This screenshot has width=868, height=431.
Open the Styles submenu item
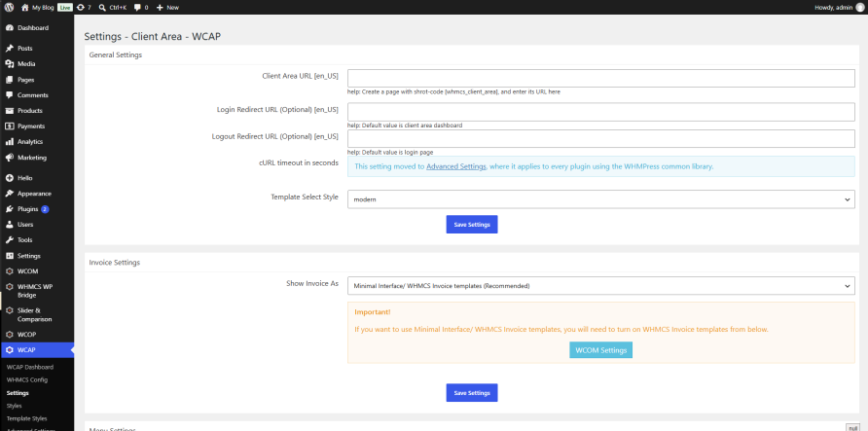coord(14,406)
